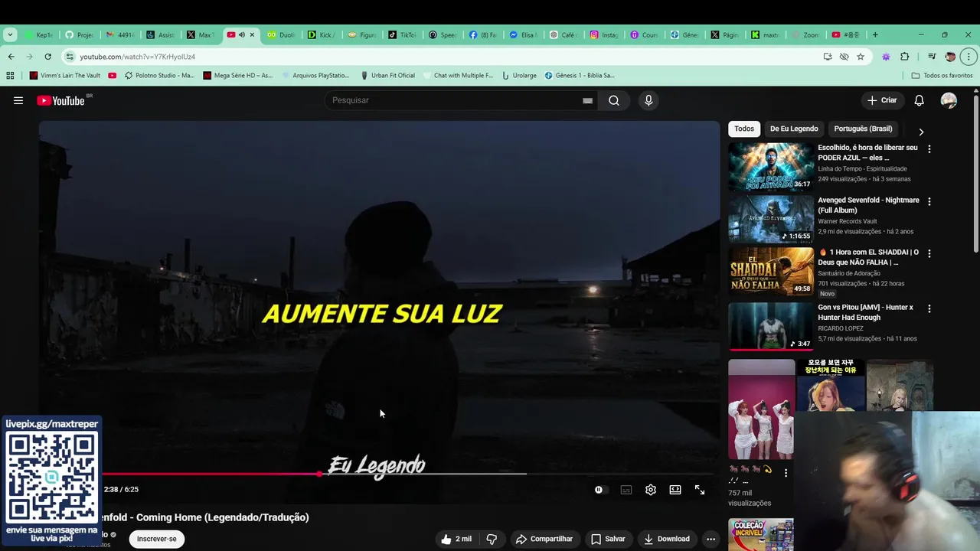Open the on-screen keyboard icon in search

click(x=587, y=100)
